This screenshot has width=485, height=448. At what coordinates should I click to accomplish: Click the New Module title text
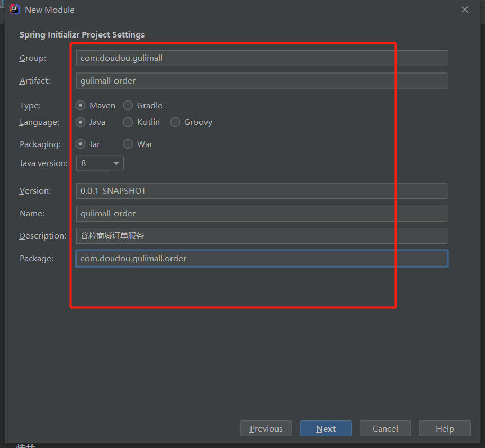[50, 10]
